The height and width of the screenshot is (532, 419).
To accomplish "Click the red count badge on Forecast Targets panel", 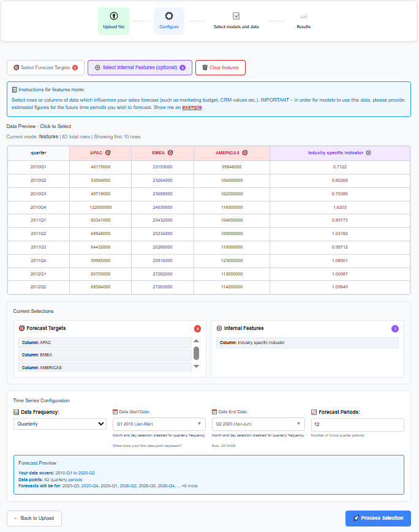I will [x=197, y=328].
